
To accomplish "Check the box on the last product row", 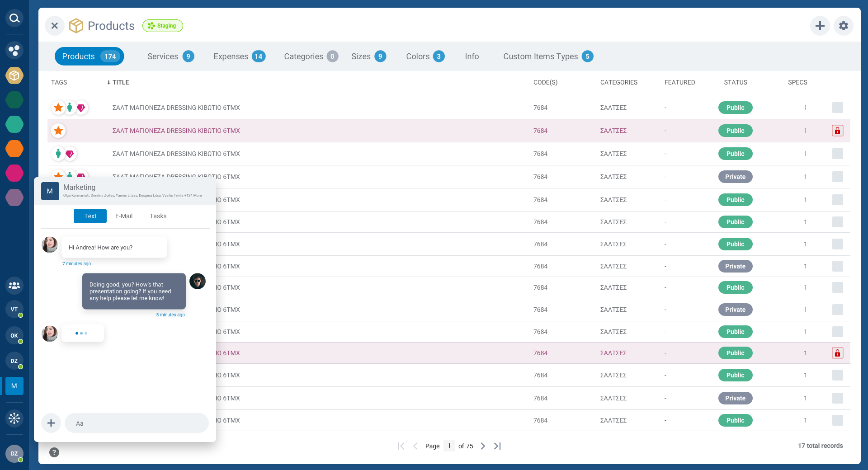I will pos(837,420).
